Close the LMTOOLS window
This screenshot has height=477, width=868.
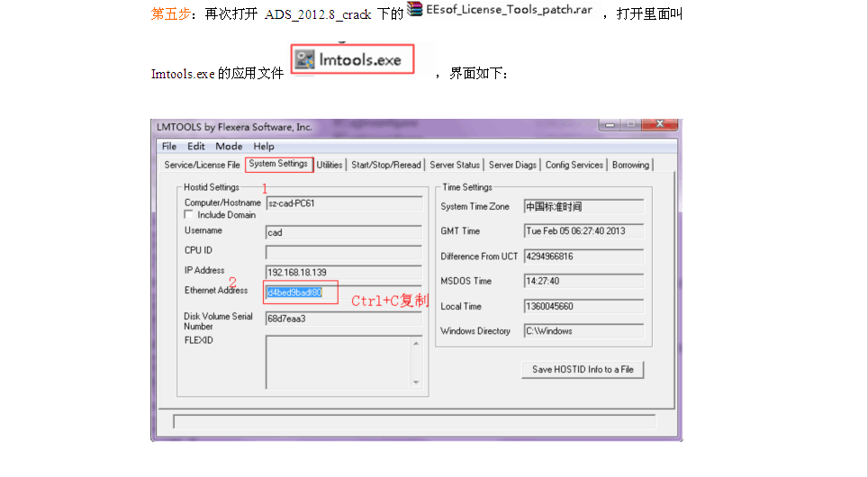click(x=660, y=124)
